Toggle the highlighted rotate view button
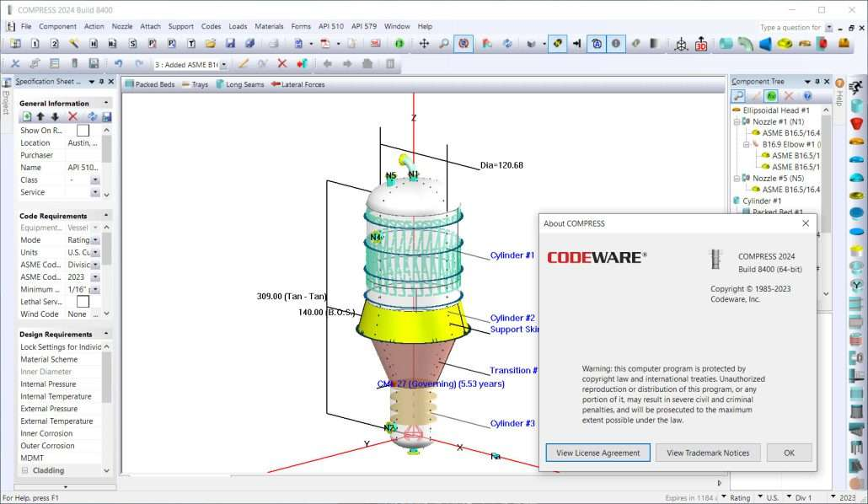Screen dimensions: 868x504 [x=463, y=43]
